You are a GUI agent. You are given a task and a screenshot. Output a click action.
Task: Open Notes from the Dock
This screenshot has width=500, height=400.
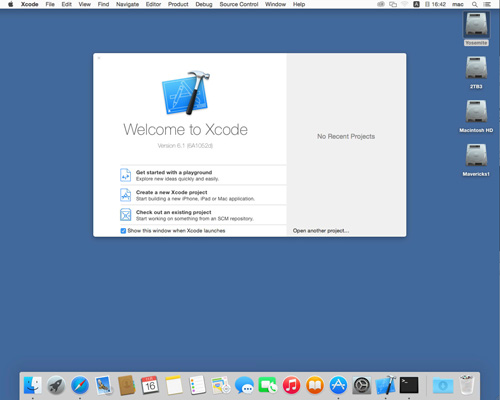click(x=174, y=385)
